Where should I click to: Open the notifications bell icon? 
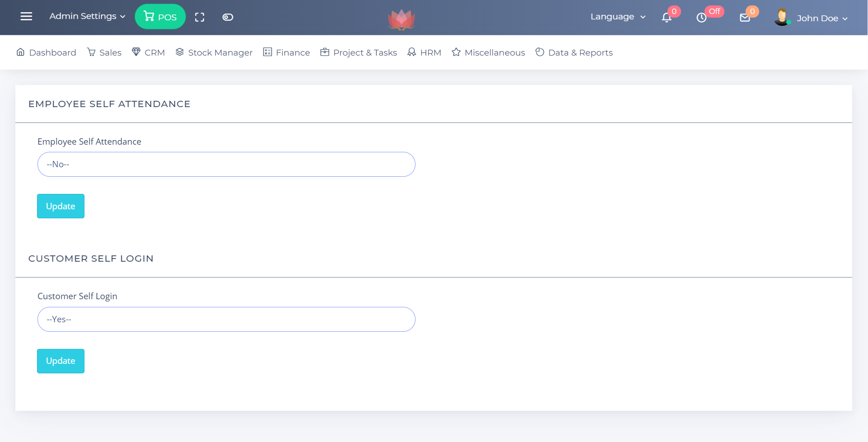click(x=667, y=18)
